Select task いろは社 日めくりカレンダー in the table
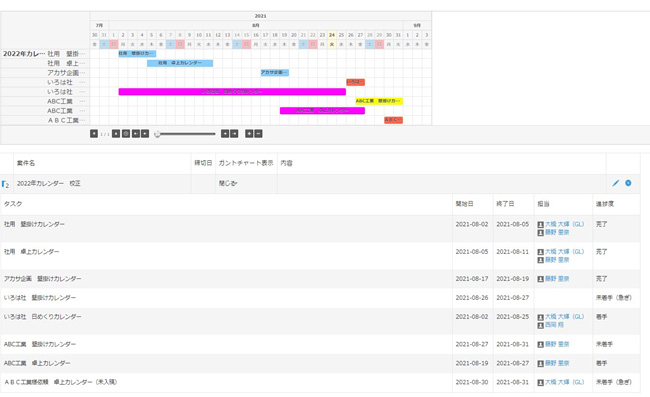Image resolution: width=650 pixels, height=397 pixels. point(43,317)
